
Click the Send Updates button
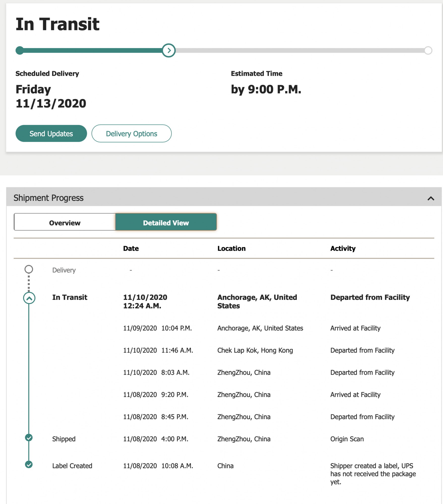pyautogui.click(x=51, y=134)
